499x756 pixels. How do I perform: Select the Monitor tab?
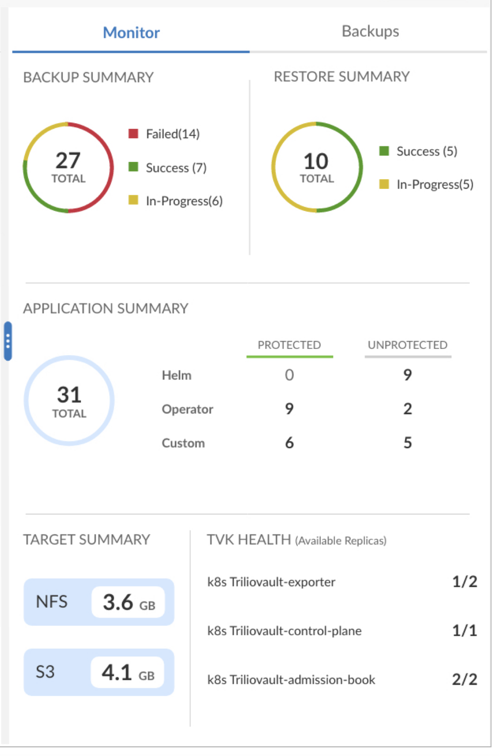click(133, 33)
